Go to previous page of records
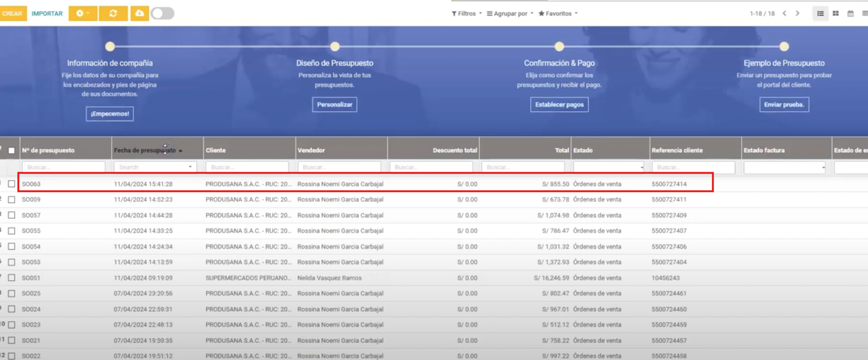This screenshot has height=360, width=868. coord(784,14)
